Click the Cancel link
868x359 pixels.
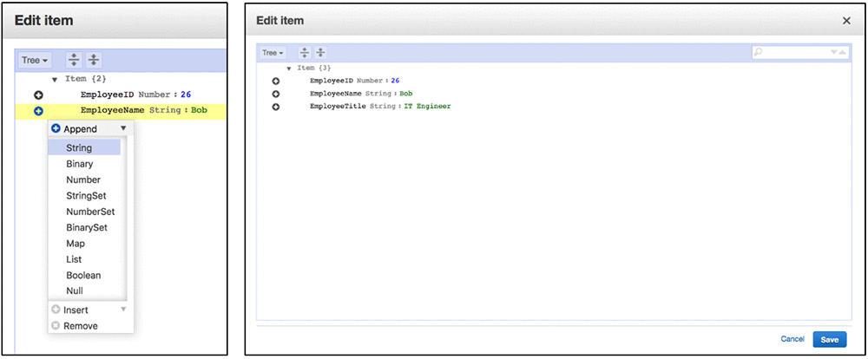click(792, 339)
